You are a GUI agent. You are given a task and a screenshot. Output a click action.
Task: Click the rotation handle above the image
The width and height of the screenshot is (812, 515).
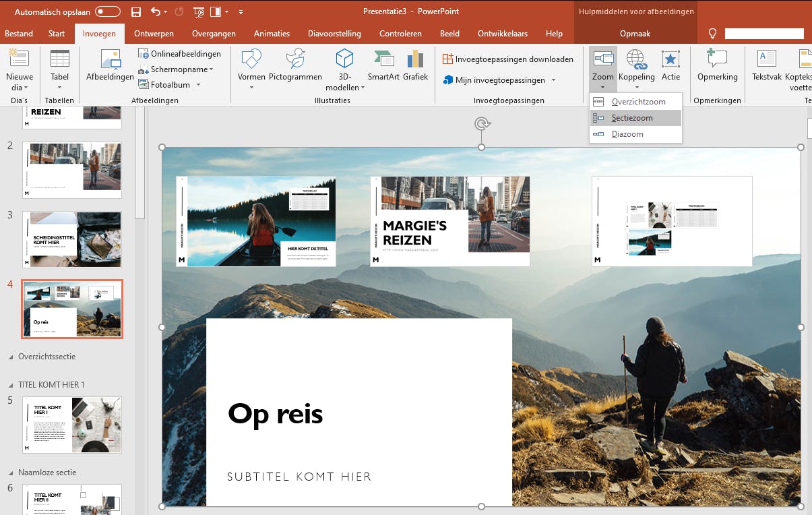(x=482, y=123)
